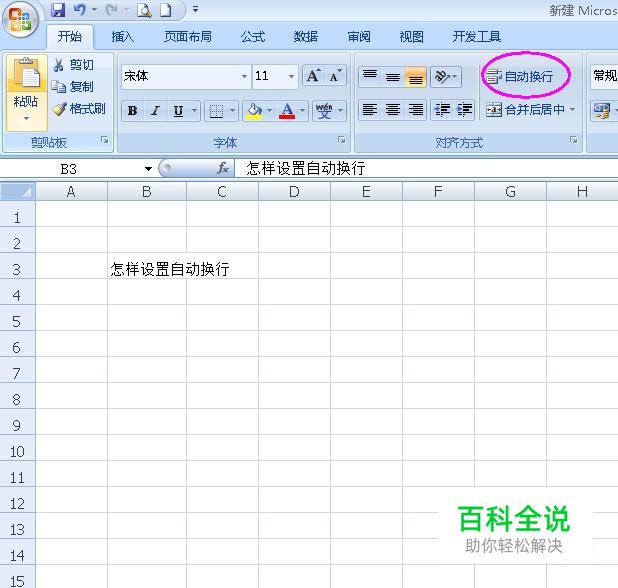
Task: Save the workbook from quick access toolbar
Action: 58,10
